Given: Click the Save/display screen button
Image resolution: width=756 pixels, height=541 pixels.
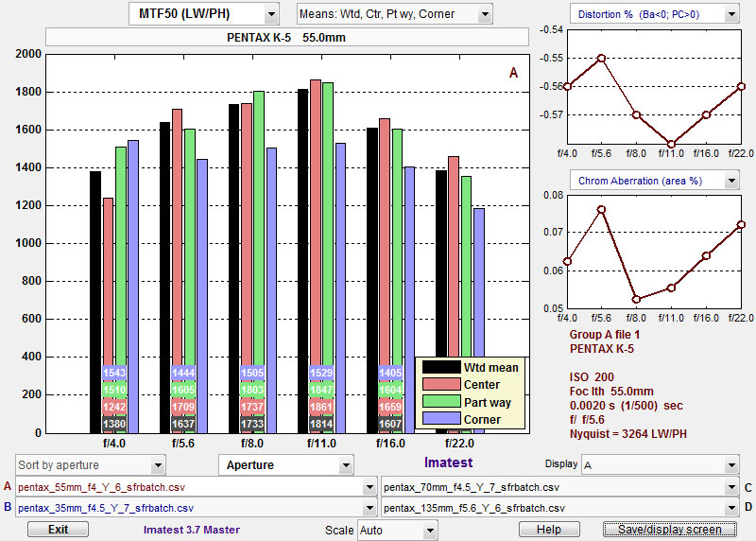Looking at the screenshot, I should [x=670, y=530].
